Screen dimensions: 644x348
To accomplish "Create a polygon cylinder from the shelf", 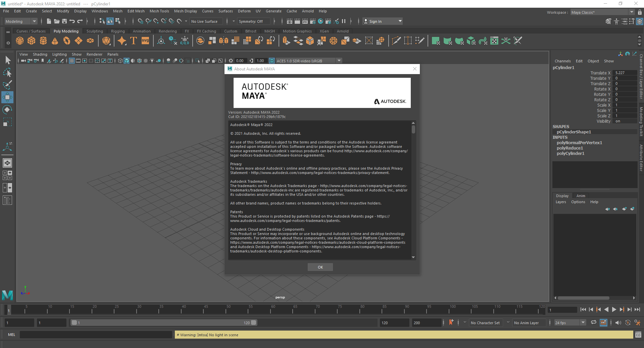I will (x=43, y=41).
